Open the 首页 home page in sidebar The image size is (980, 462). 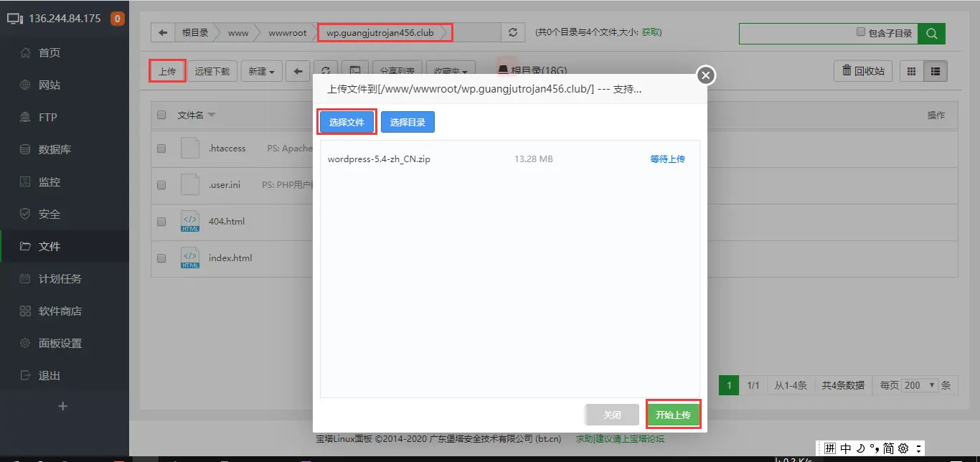(x=49, y=52)
